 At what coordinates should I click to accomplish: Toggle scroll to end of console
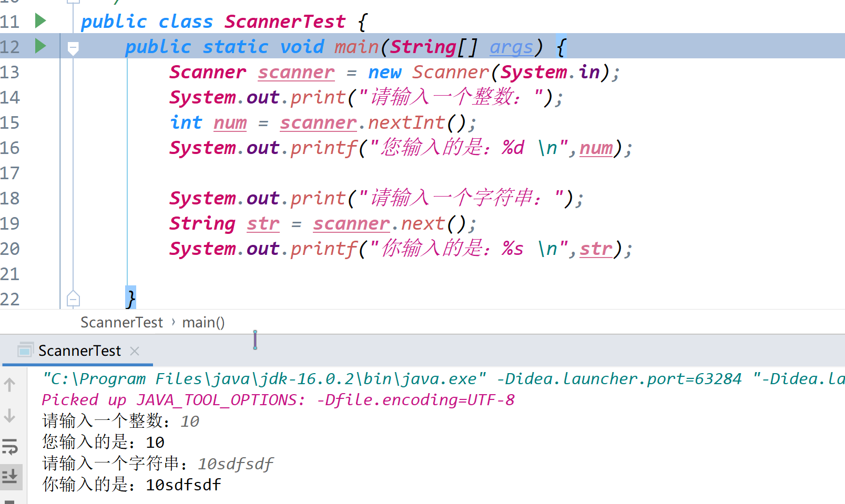10,477
